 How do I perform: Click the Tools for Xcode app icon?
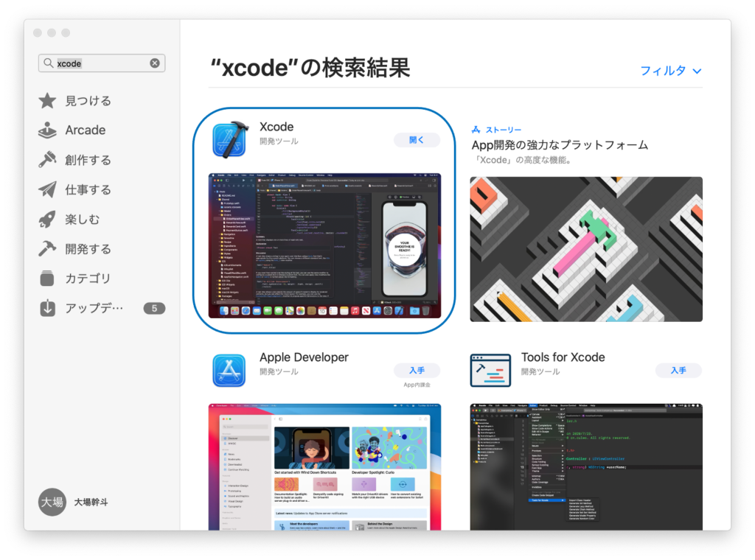coord(490,371)
